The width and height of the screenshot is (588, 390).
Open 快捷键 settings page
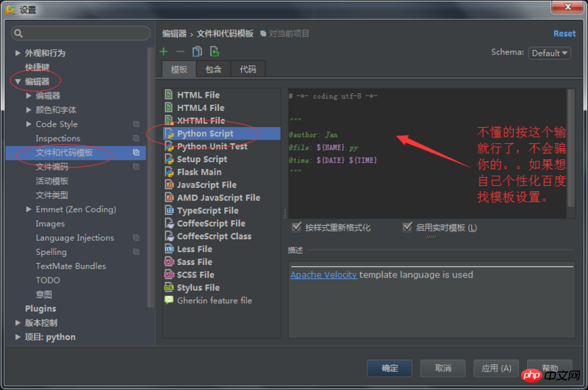coord(37,67)
